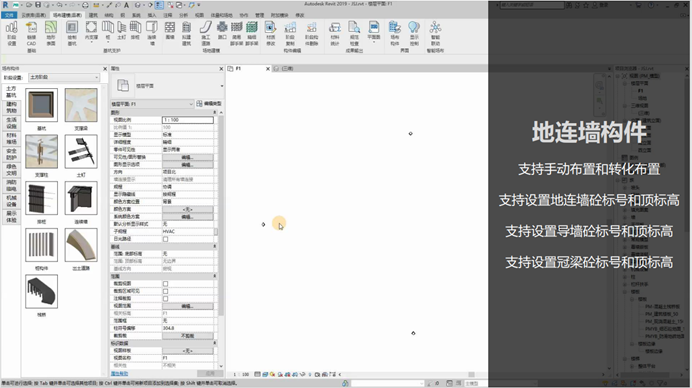Screen dimensions: 692x388
Task: Click the 编辑类型 icon in Properties
Action: point(209,103)
